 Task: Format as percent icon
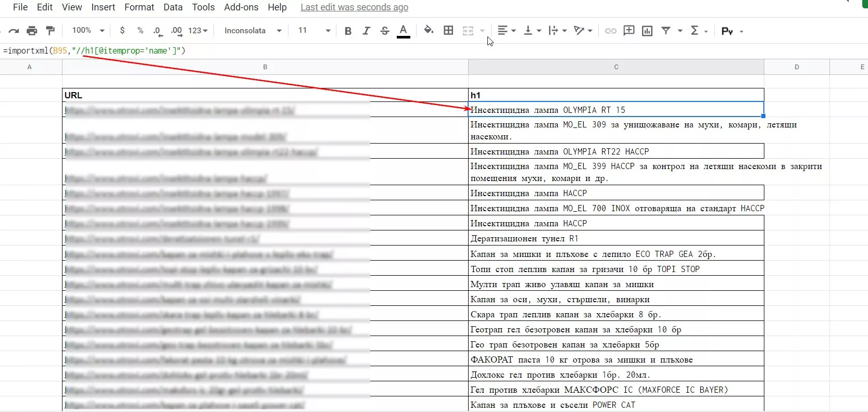(x=140, y=31)
